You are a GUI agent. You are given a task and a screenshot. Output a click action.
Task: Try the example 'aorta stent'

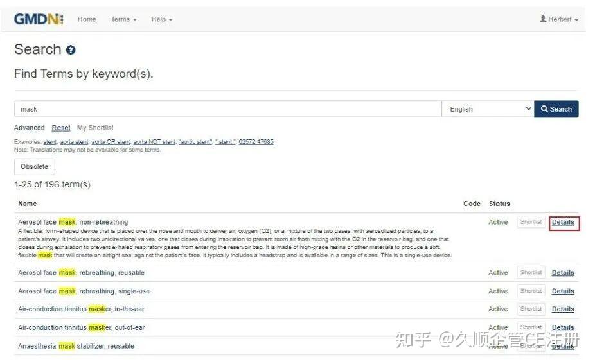pos(74,142)
